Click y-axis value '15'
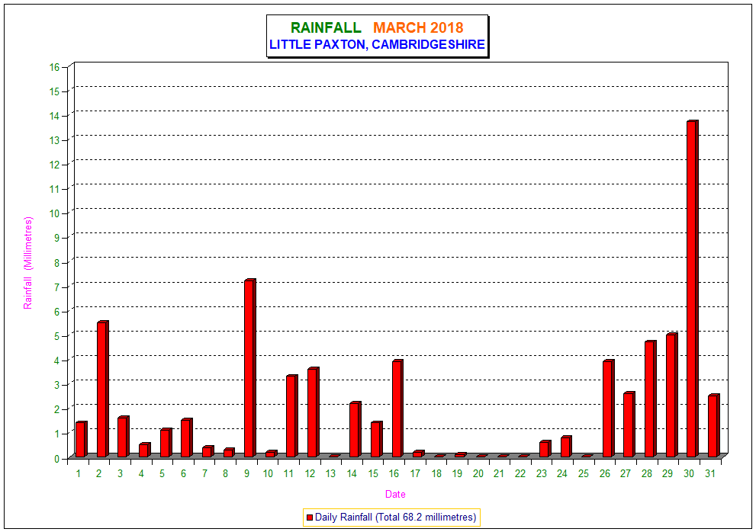The width and height of the screenshot is (756, 532). click(54, 91)
